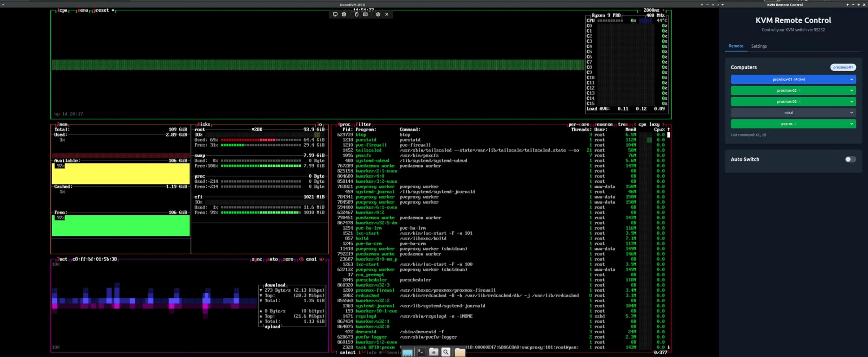Screen dimensions: 868x357
Task: Expand the proxmox-01 chevron
Action: [851, 80]
